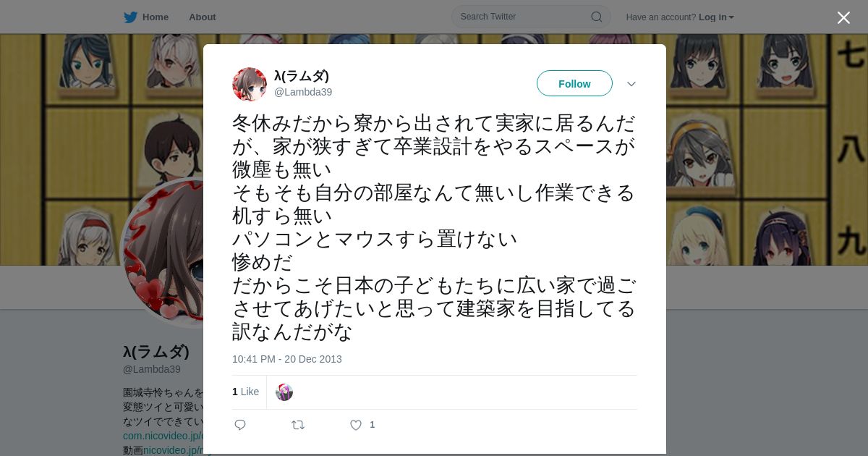
Task: Follow the @Lambda39 account
Action: (574, 83)
